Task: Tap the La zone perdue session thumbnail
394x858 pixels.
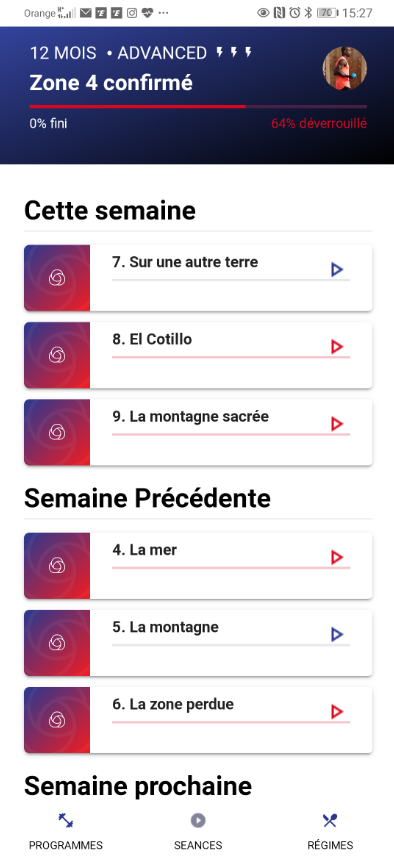Action: click(x=57, y=720)
